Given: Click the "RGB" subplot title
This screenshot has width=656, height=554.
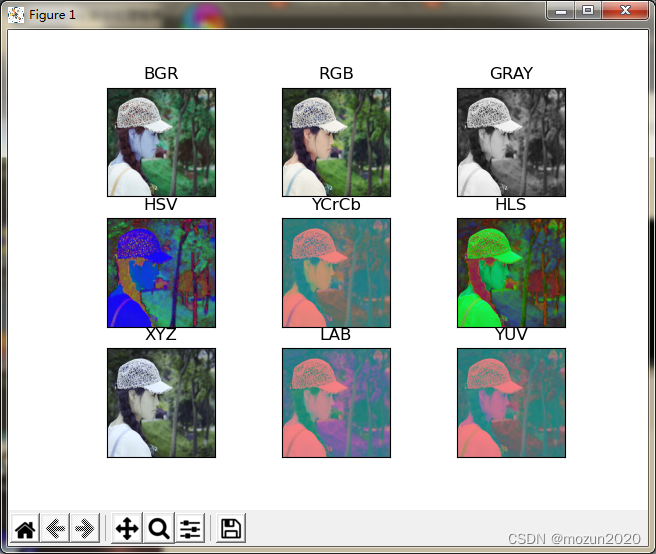Looking at the screenshot, I should tap(336, 73).
